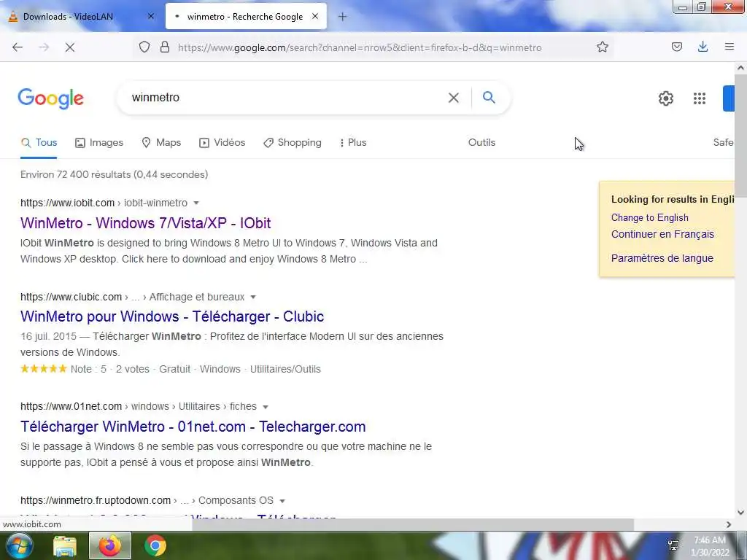Switch to the Maps results tab
Viewport: 747px width, 560px height.
tap(161, 142)
